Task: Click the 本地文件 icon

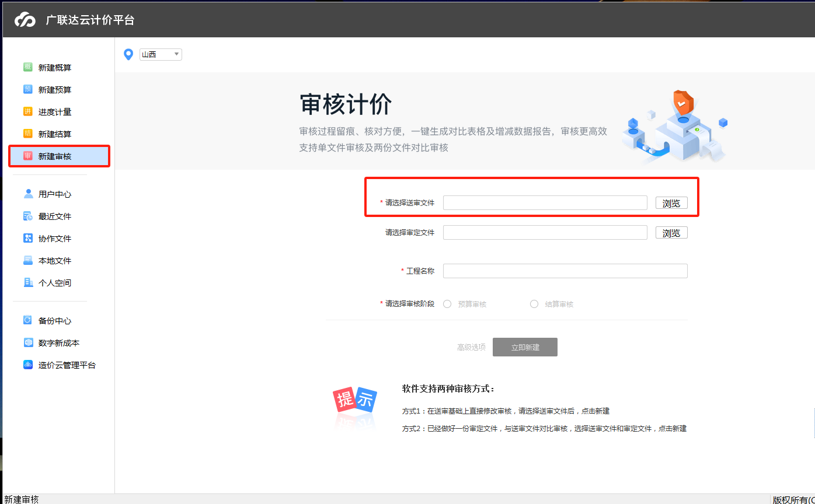Action: (x=27, y=260)
